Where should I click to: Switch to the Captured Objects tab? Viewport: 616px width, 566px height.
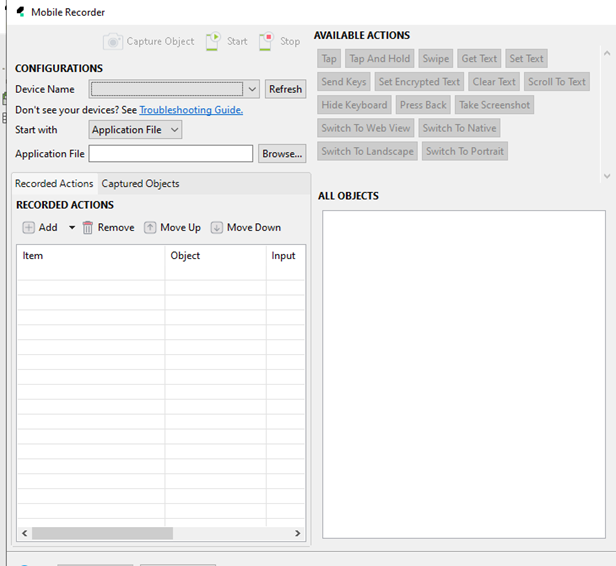pyautogui.click(x=140, y=183)
